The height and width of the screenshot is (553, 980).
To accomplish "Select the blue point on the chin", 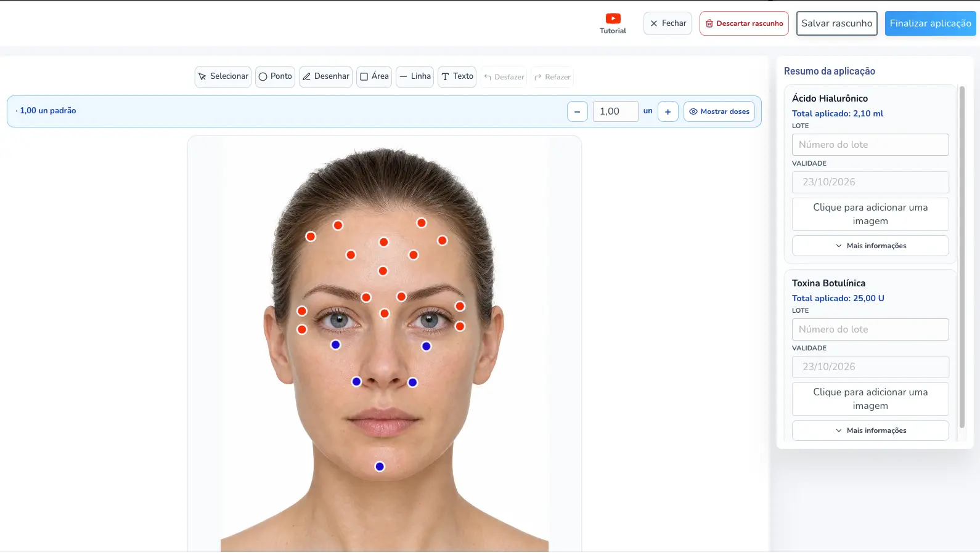I will click(x=380, y=467).
